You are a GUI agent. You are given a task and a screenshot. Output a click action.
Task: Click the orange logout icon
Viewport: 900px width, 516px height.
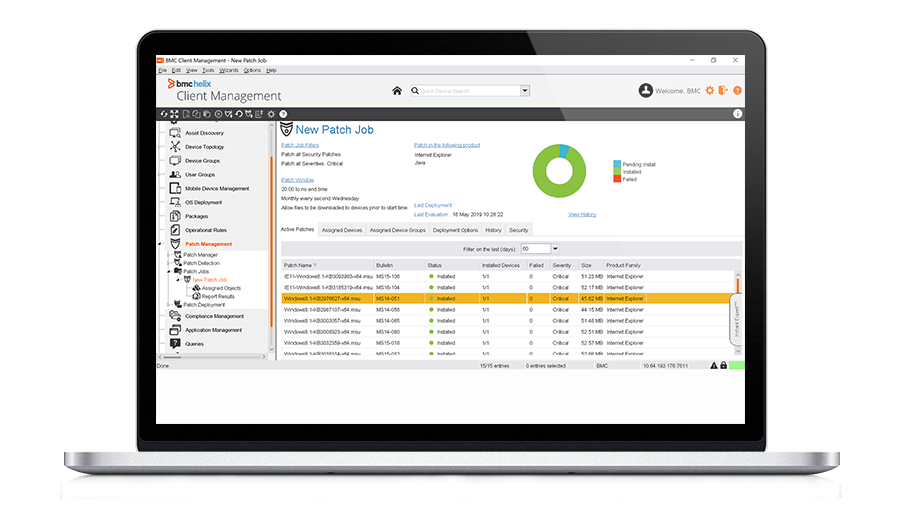(723, 91)
